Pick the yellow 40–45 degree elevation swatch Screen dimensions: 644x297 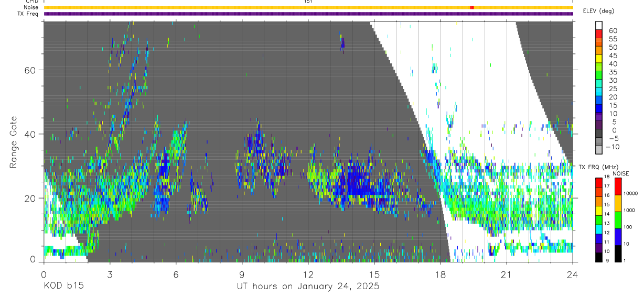[x=599, y=59]
